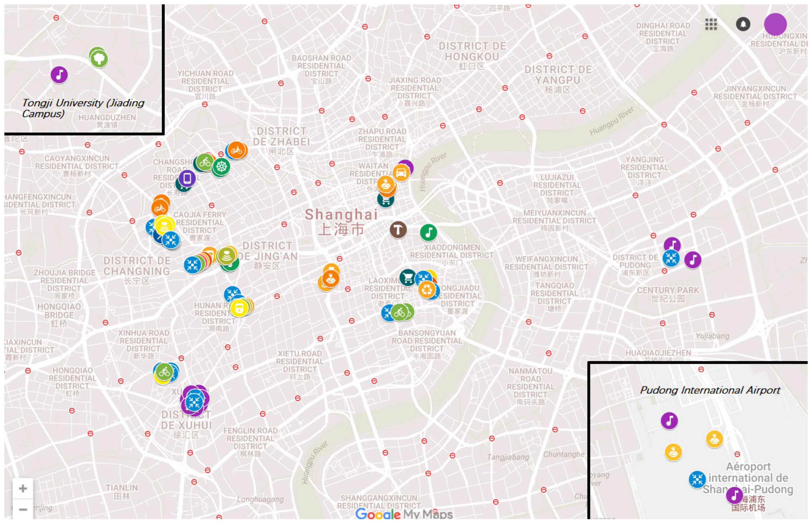The image size is (812, 523).
Task: Click the zoom in plus button
Action: pyautogui.click(x=23, y=488)
